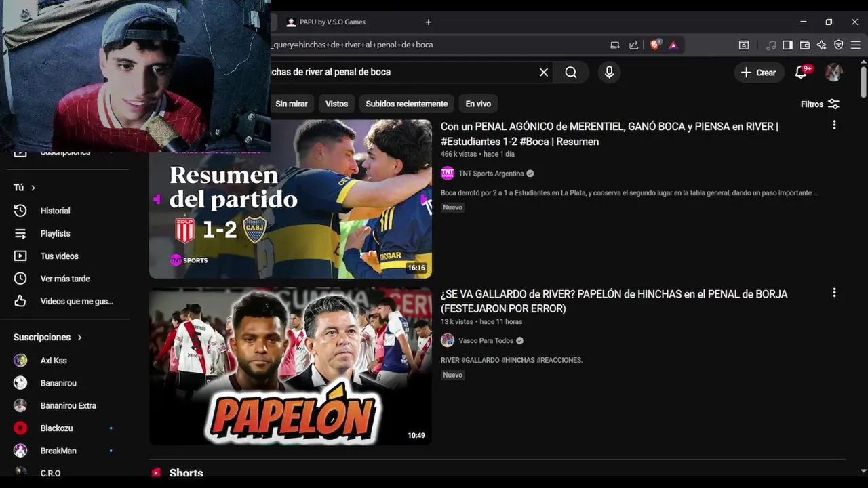Click the TNT Sports Argentina channel avatar
This screenshot has width=868, height=488.
[448, 174]
